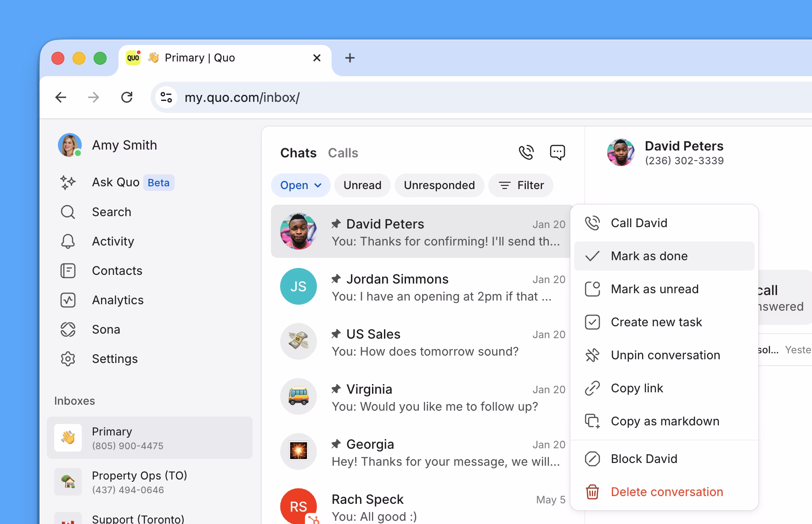Click the Copy as markdown icon

point(592,421)
